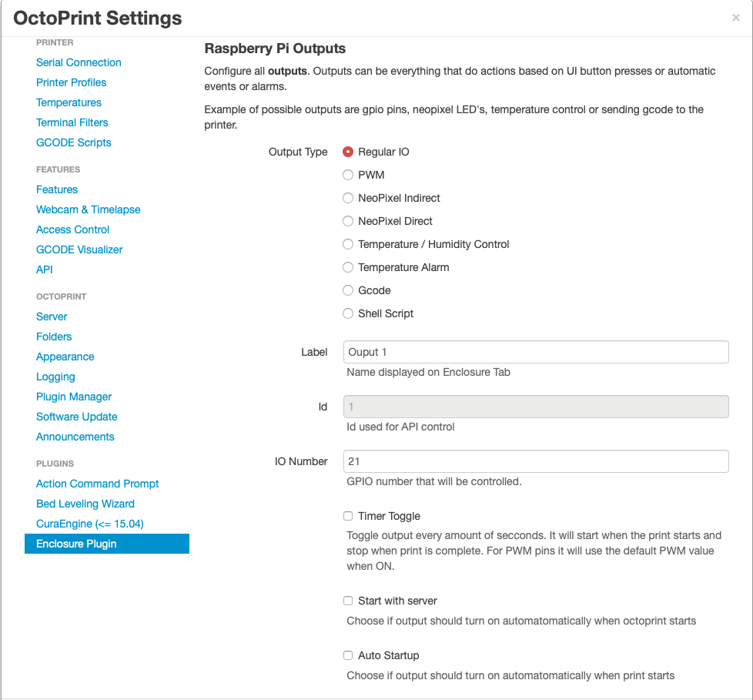Choose Temperature Alarm output type
The image size is (753, 700).
click(348, 267)
